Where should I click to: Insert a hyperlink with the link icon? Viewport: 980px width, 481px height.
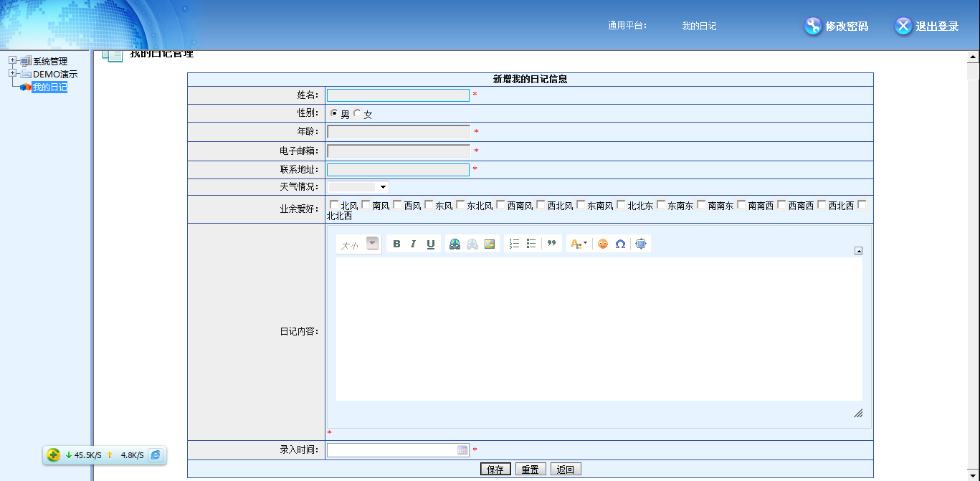[x=455, y=244]
